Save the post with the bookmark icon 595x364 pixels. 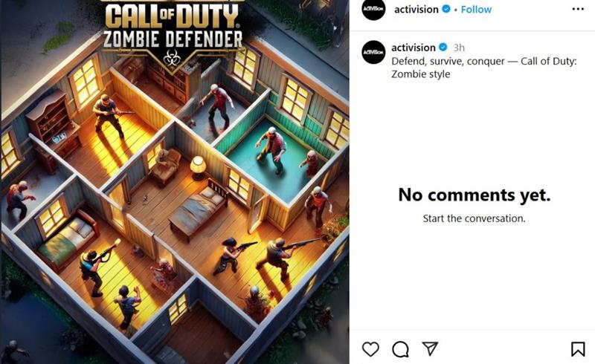click(x=578, y=349)
